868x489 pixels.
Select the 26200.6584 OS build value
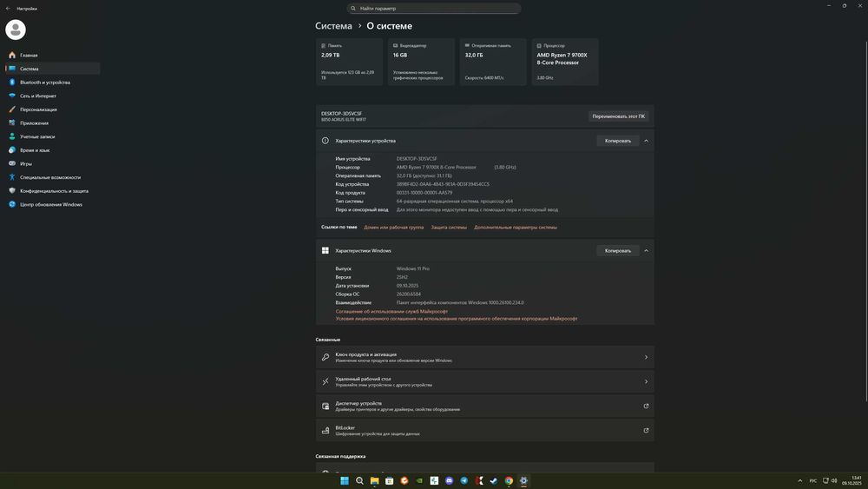pos(409,294)
